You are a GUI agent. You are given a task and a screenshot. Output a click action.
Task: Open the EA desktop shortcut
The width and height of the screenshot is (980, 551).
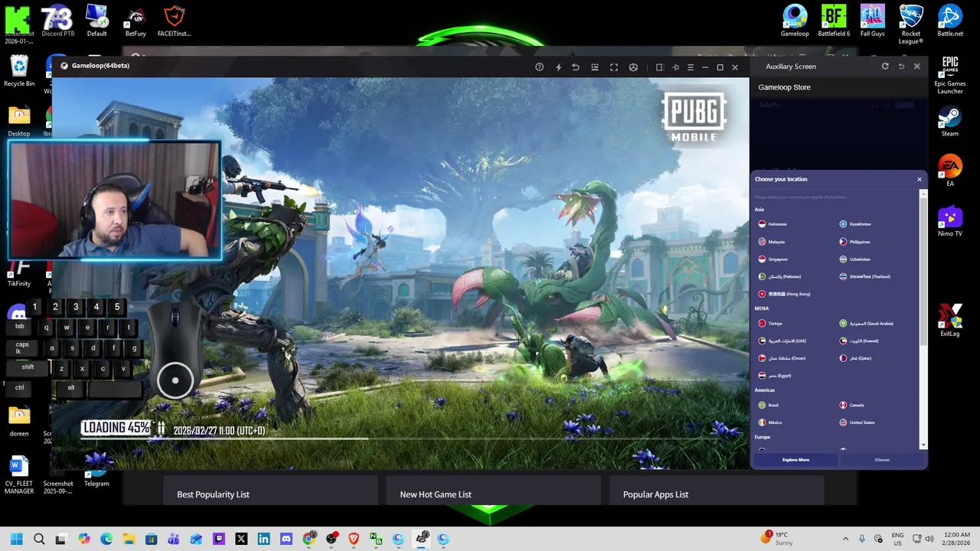pyautogui.click(x=950, y=171)
